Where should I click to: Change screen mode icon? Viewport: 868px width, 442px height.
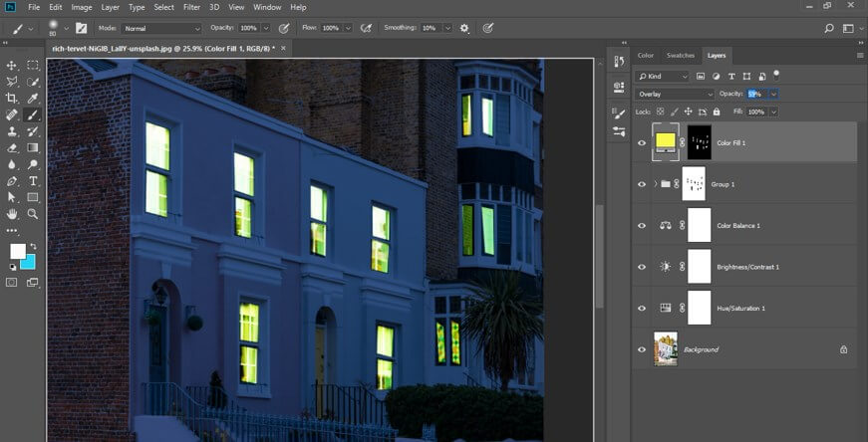click(33, 282)
